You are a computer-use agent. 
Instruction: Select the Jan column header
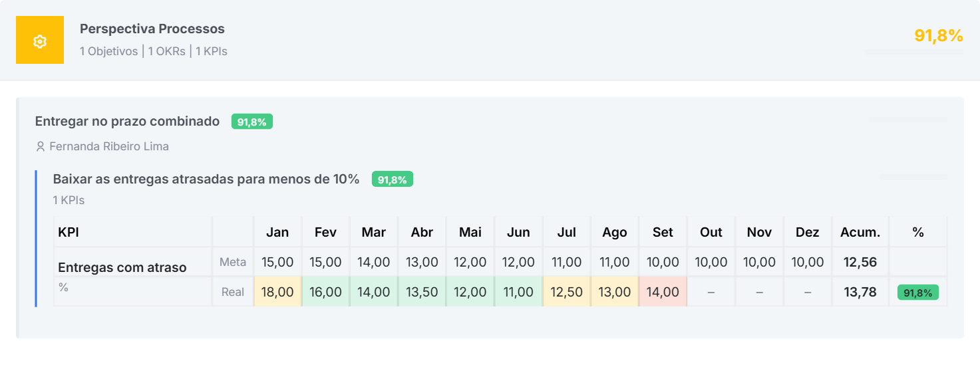[277, 232]
